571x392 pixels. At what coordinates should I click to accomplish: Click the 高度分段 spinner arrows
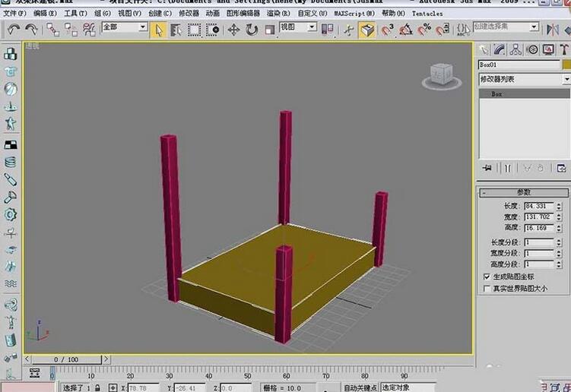[x=559, y=264]
